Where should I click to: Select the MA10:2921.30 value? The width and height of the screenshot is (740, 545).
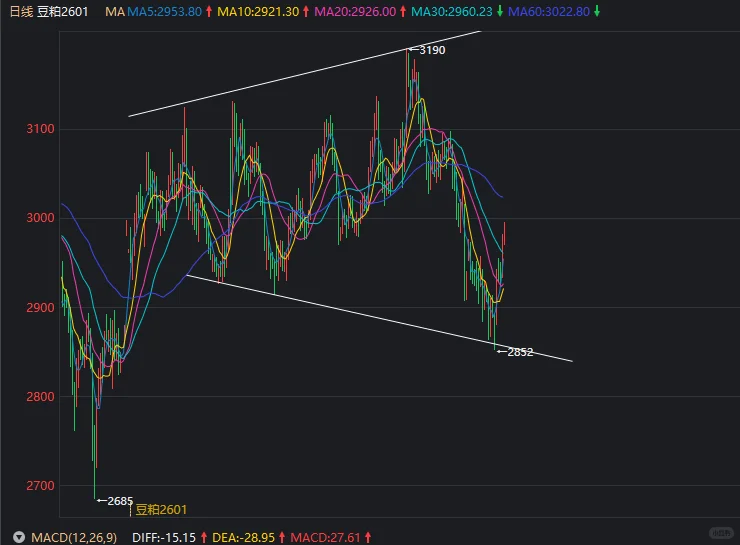[x=258, y=11]
